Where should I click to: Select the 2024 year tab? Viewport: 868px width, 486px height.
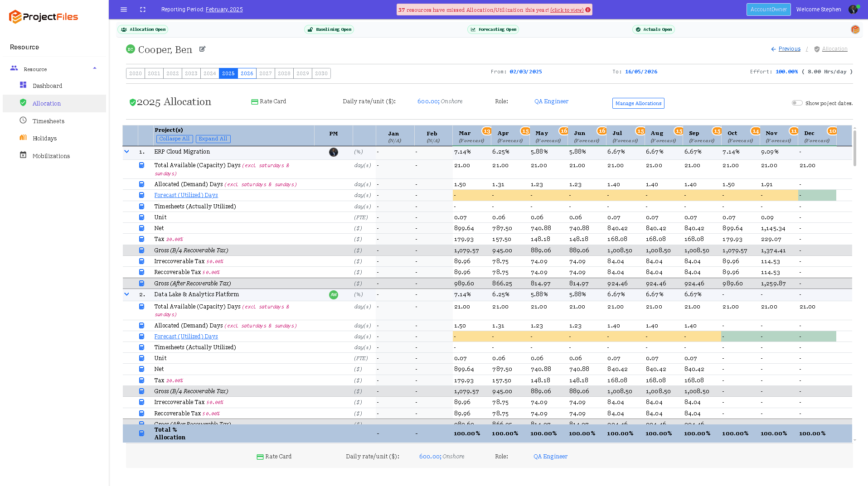point(210,73)
